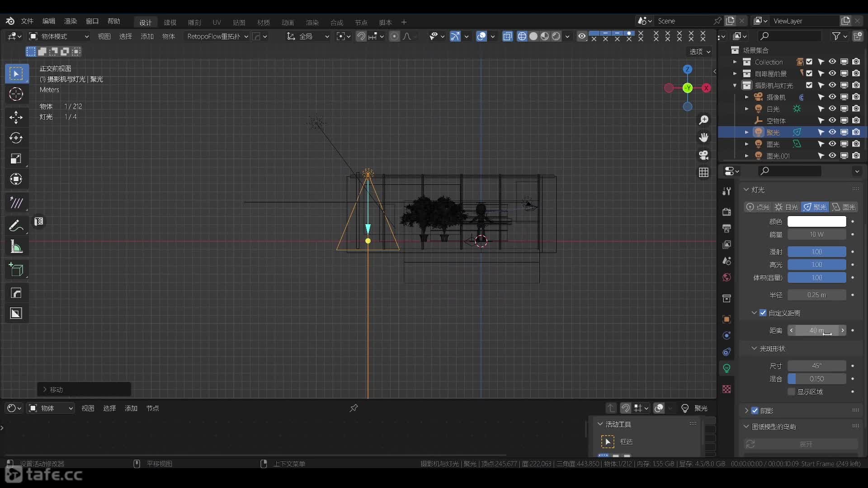Click the 能量 power field 10 W
This screenshot has height=488, width=868.
click(816, 235)
